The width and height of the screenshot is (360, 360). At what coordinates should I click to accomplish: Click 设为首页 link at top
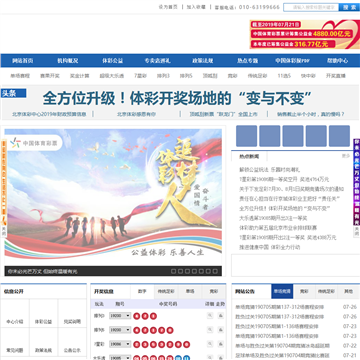coord(168,7)
